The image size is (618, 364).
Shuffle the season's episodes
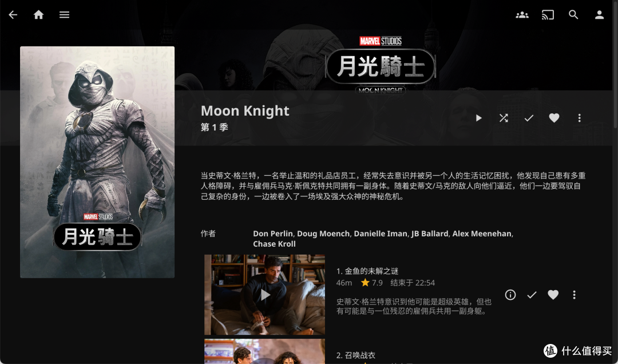[x=504, y=118]
